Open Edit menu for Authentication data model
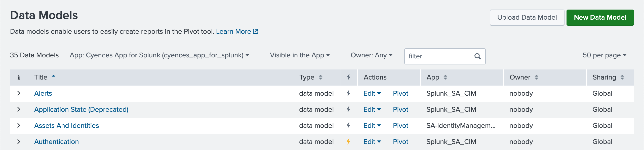644x150 pixels. (x=372, y=142)
